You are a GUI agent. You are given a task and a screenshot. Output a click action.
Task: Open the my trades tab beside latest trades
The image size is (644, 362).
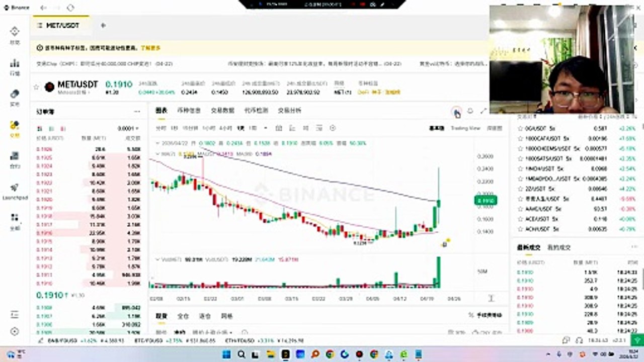[559, 247]
